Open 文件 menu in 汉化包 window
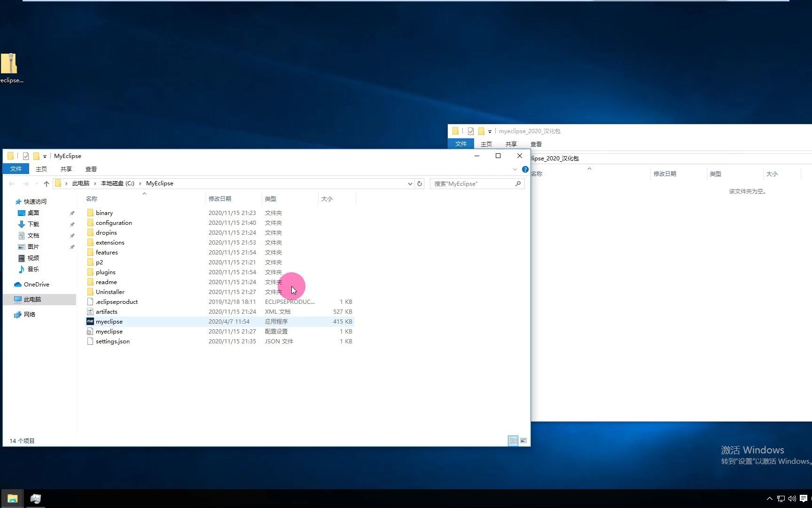Image resolution: width=812 pixels, height=508 pixels. (461, 144)
